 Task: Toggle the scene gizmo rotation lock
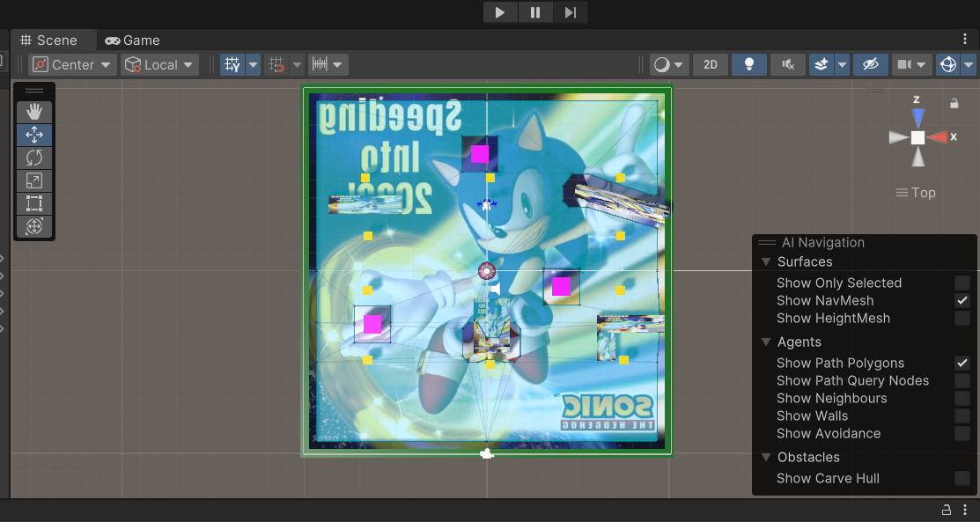(954, 103)
